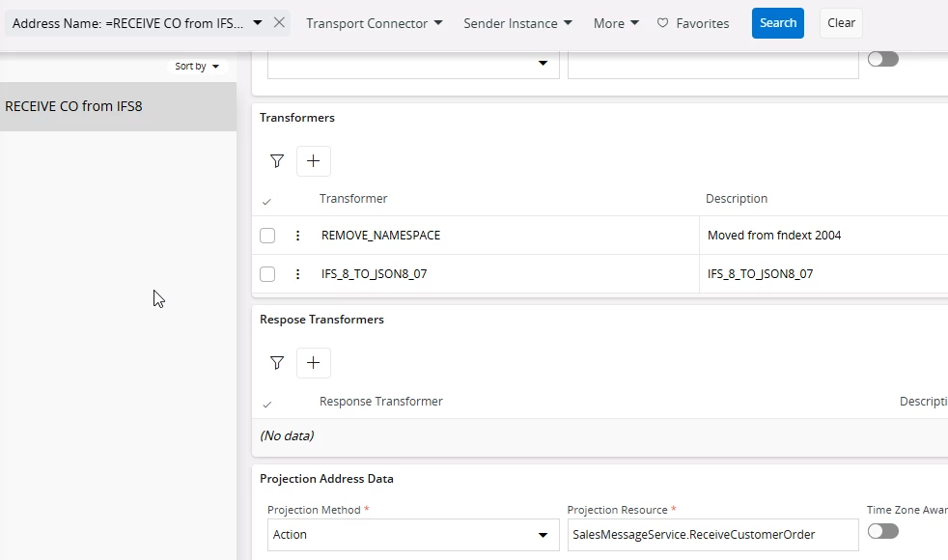948x560 pixels.
Task: Open the Sort by dropdown
Action: click(197, 67)
